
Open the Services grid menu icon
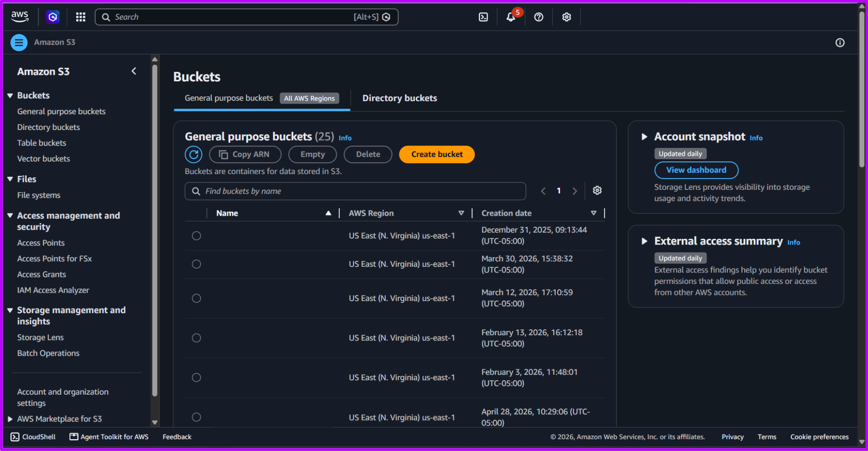coord(81,17)
